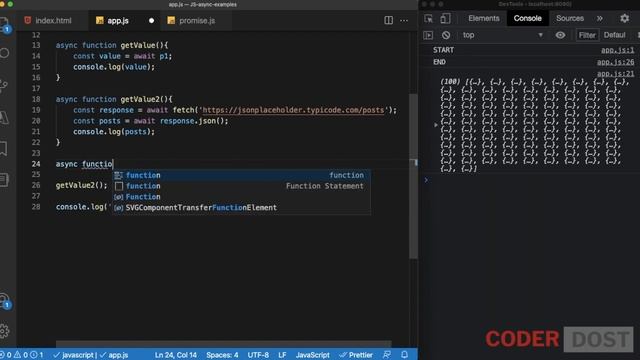Viewport: 640px width, 360px height.
Task: Click the END console message
Action: coord(439,62)
